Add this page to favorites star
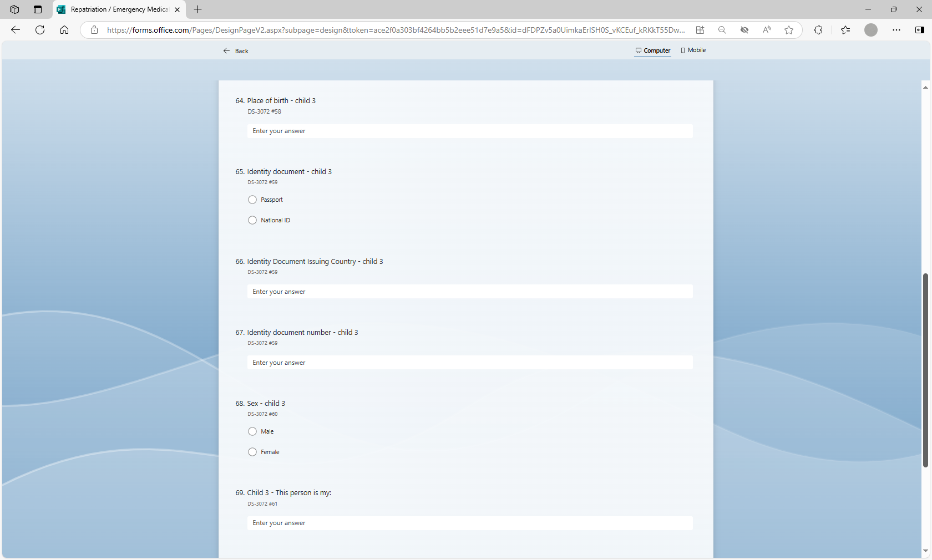932x560 pixels. tap(789, 30)
